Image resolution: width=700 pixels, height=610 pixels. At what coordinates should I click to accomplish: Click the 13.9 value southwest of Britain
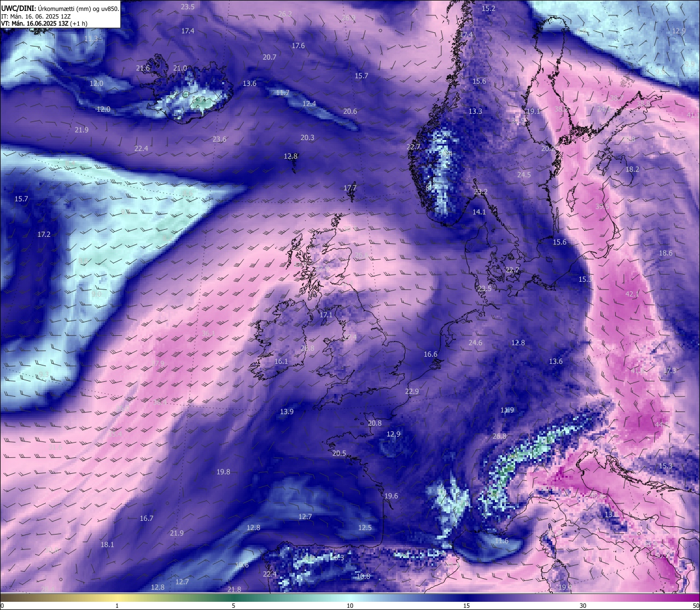pyautogui.click(x=287, y=412)
